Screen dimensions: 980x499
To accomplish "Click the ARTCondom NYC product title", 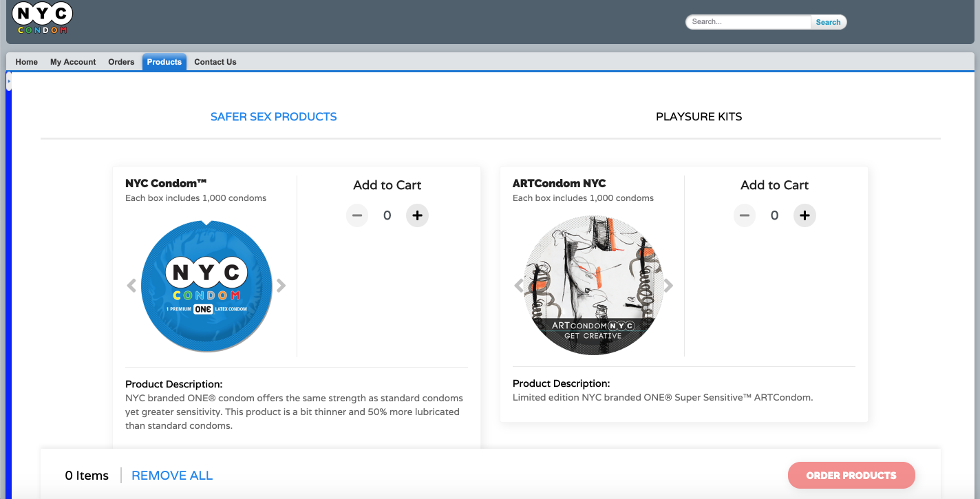I will (560, 184).
